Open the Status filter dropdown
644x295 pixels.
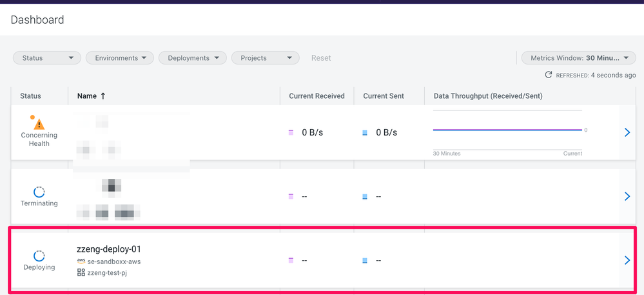(47, 58)
